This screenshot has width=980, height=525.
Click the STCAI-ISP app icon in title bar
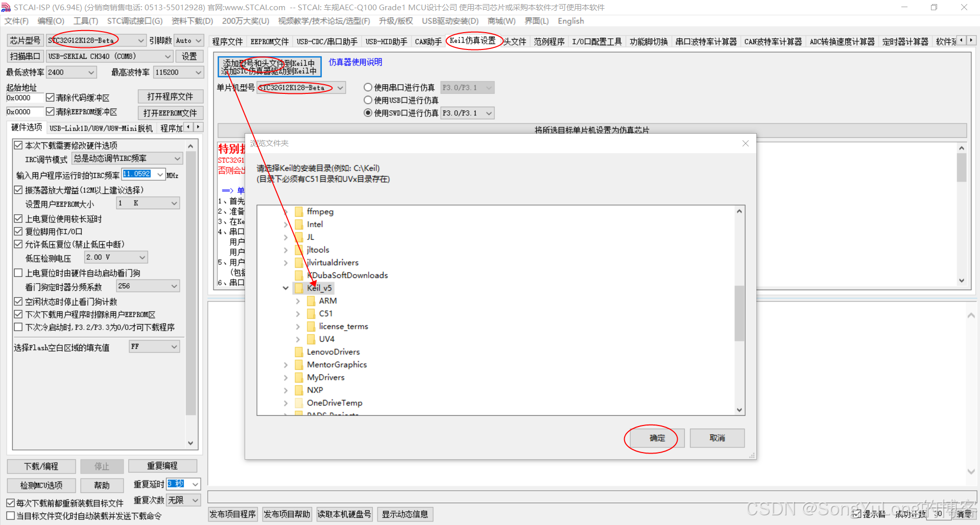6,7
